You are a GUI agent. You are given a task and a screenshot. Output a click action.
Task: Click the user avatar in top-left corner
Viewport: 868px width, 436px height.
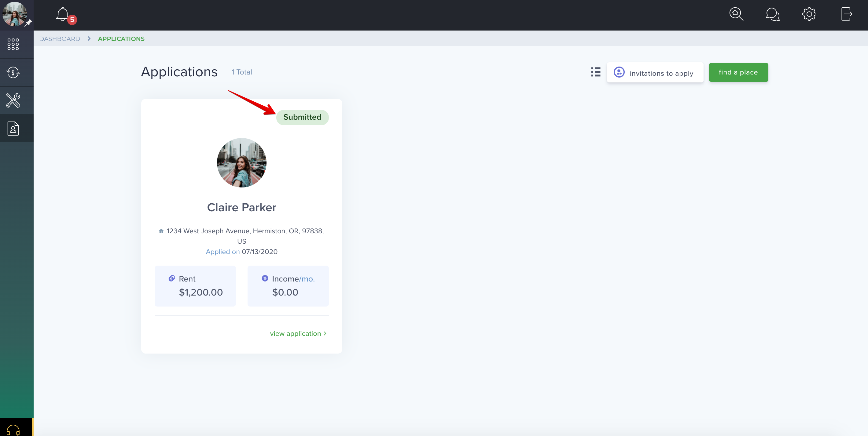(x=14, y=14)
